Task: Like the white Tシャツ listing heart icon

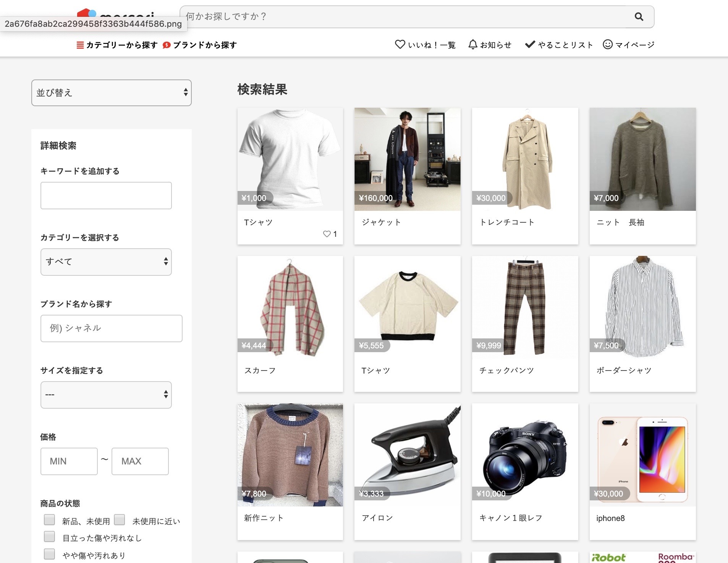Action: click(x=327, y=234)
